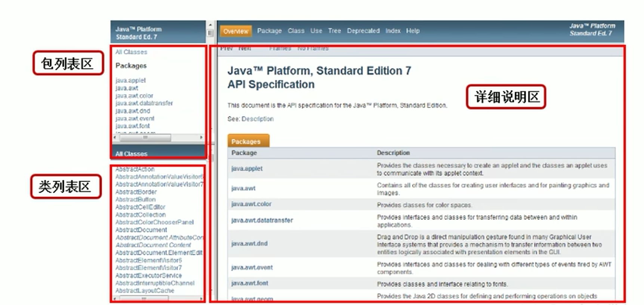644x305 pixels.
Task: Click the right arrow of the class list scrollbar
Action: (201, 299)
